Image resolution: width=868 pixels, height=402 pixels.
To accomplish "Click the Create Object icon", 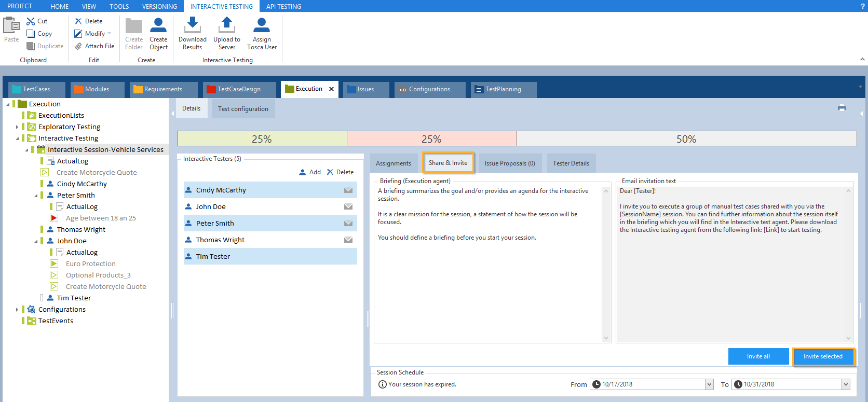I will (x=158, y=24).
